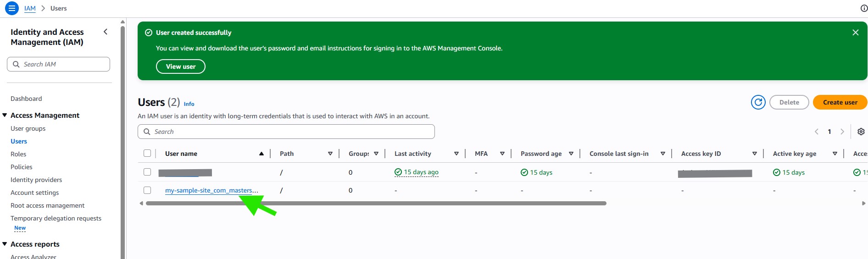Open table preferences gear icon
Image resolution: width=868 pixels, height=259 pixels.
click(861, 132)
